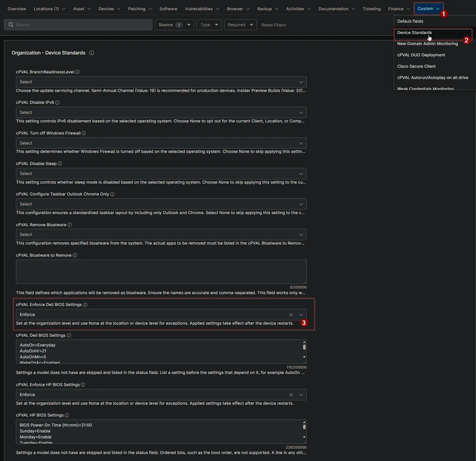This screenshot has height=461, width=476.
Task: Open the Required filter dropdown
Action: tap(240, 25)
